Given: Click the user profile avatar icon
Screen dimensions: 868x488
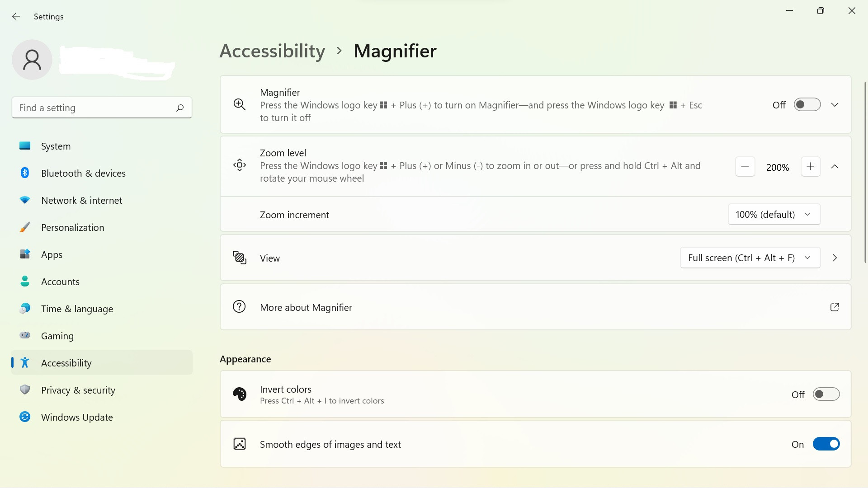Looking at the screenshot, I should [32, 60].
